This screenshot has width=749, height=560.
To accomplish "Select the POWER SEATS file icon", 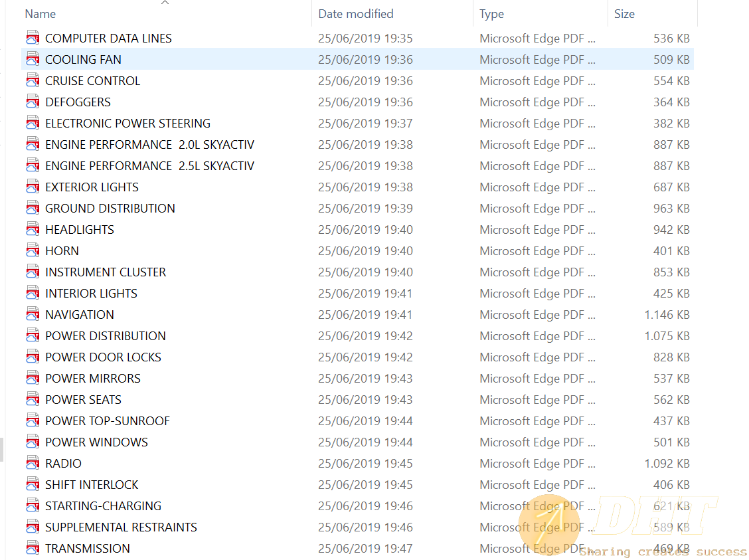I will coord(33,399).
